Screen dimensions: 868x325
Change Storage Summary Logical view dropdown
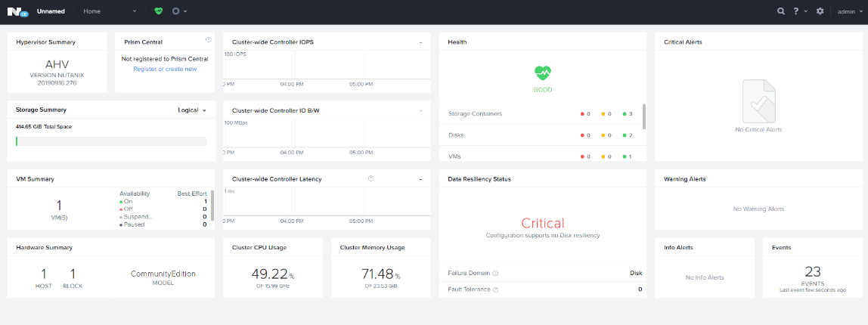click(191, 110)
